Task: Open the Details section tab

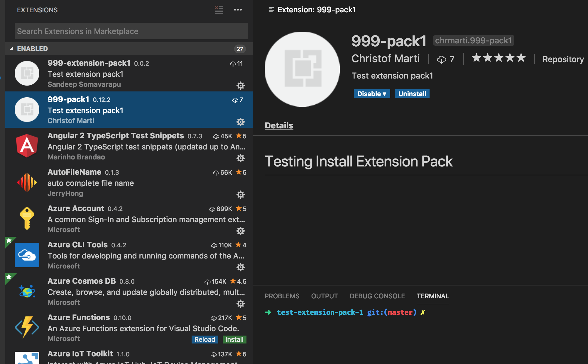Action: pos(279,125)
